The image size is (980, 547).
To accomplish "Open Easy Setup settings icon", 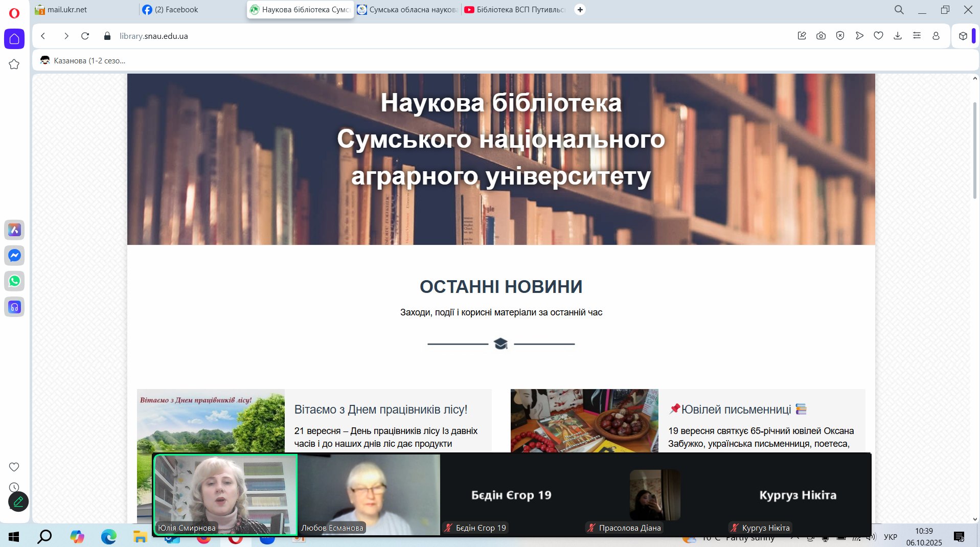I will (917, 36).
